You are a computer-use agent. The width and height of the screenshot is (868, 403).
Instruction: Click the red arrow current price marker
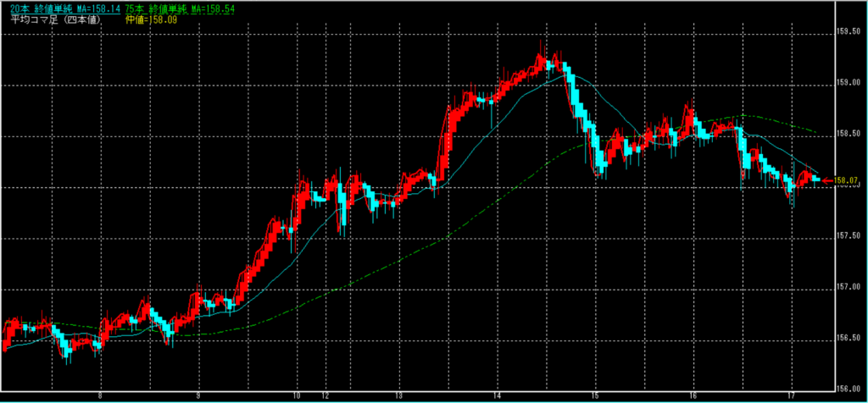pyautogui.click(x=828, y=179)
